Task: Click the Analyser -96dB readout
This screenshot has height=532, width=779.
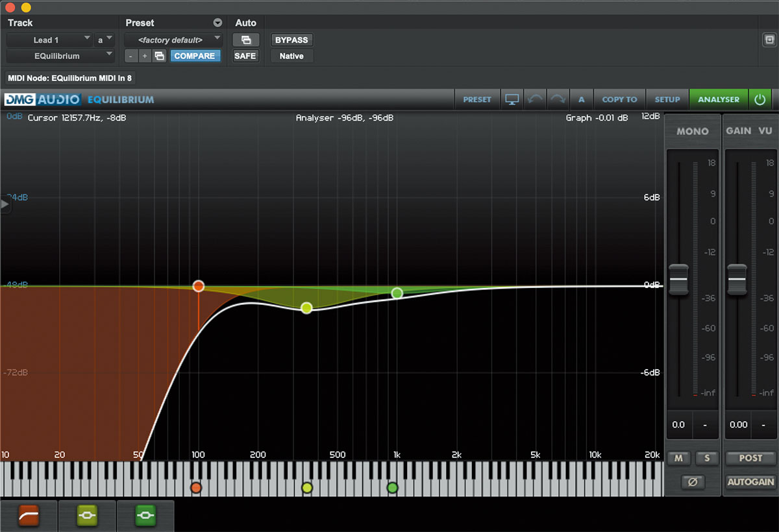Action: coord(344,118)
